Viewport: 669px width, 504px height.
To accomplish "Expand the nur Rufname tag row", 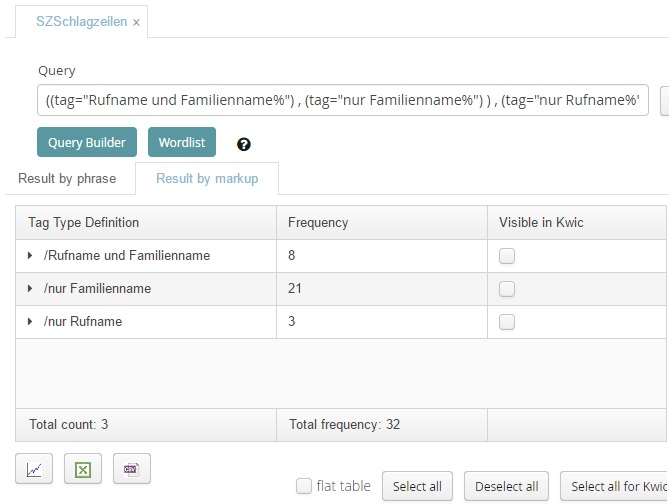I will [30, 322].
